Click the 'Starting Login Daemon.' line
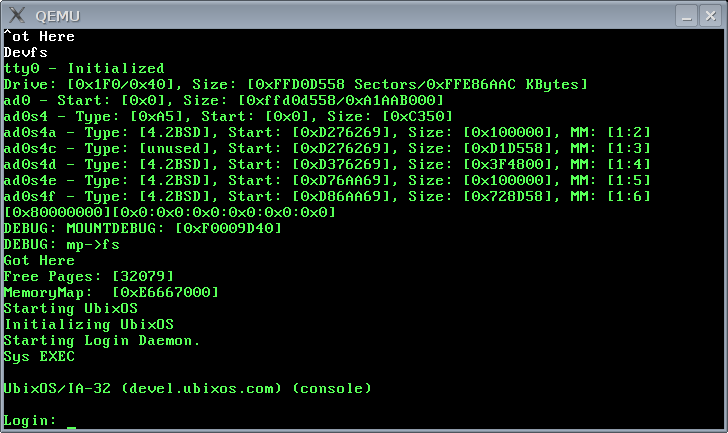728x433 pixels. coord(102,340)
